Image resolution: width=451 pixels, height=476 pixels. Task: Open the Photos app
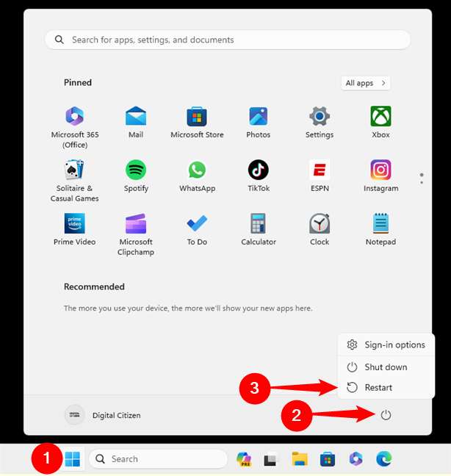(x=259, y=122)
